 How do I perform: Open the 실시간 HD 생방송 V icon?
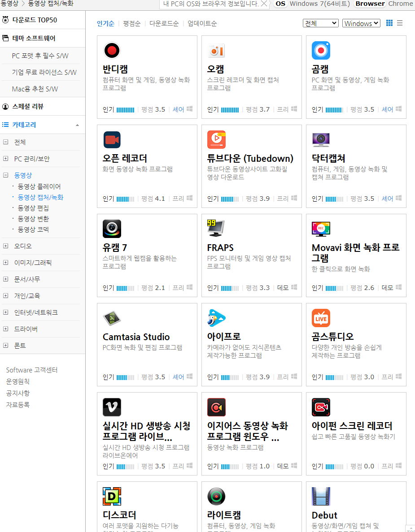tap(112, 407)
